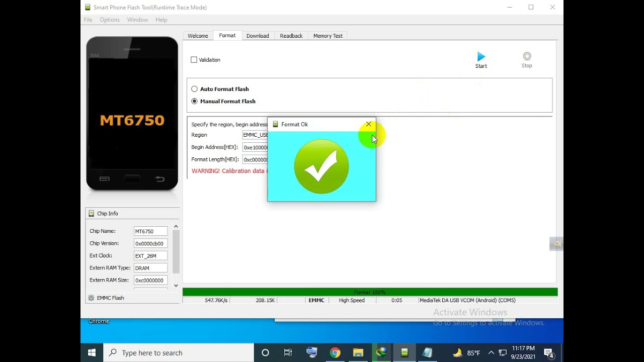
Task: Open the Window menu
Action: point(137,20)
